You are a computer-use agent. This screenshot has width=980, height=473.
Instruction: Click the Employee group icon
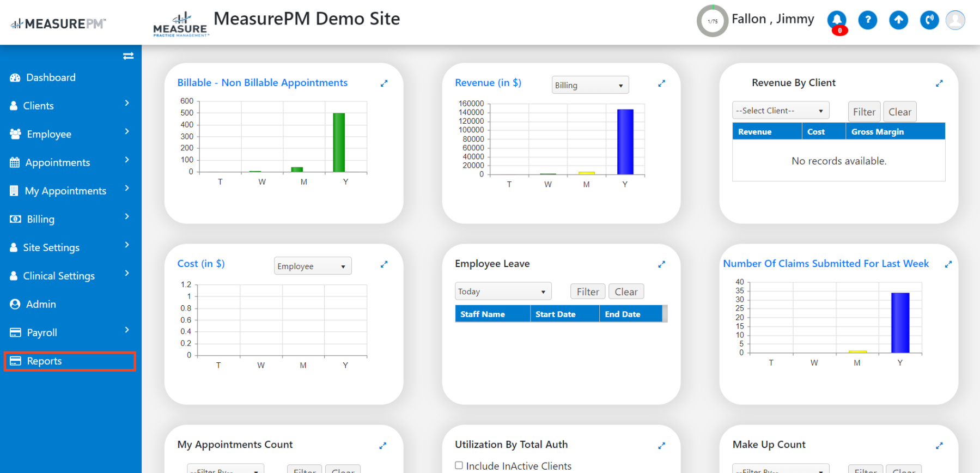[x=15, y=134]
